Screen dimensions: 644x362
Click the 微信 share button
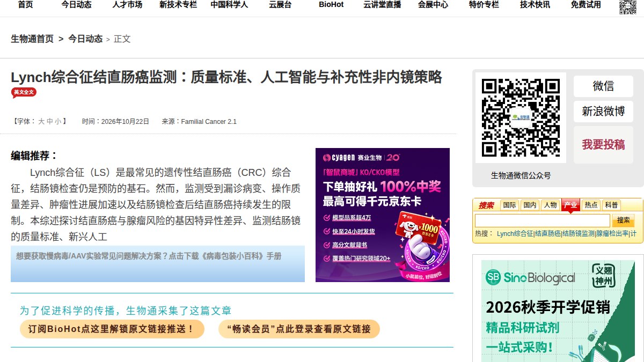pyautogui.click(x=603, y=86)
